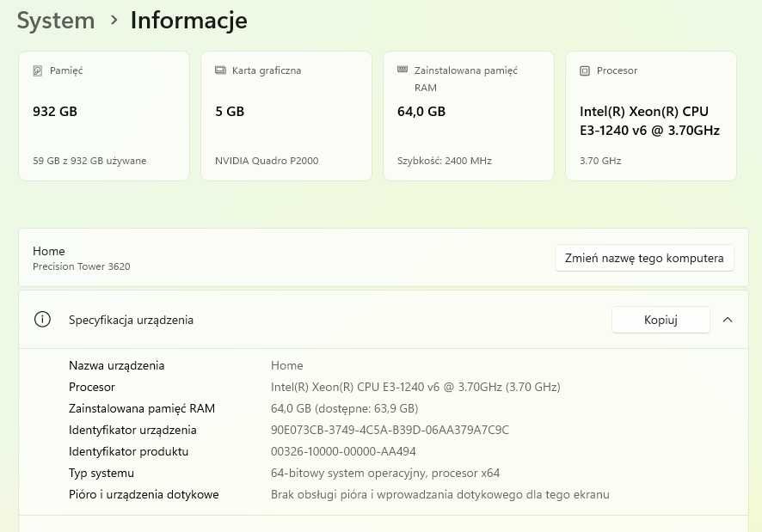Viewport: 762px width, 532px height.
Task: Click '64,0 GB (dostępne: 63,9 GB)' value
Action: coord(345,408)
